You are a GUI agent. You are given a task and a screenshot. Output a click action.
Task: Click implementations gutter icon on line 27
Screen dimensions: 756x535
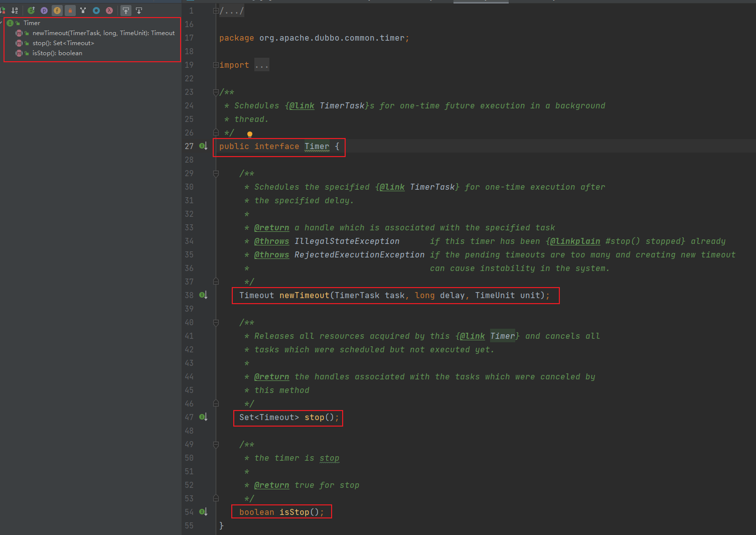203,146
